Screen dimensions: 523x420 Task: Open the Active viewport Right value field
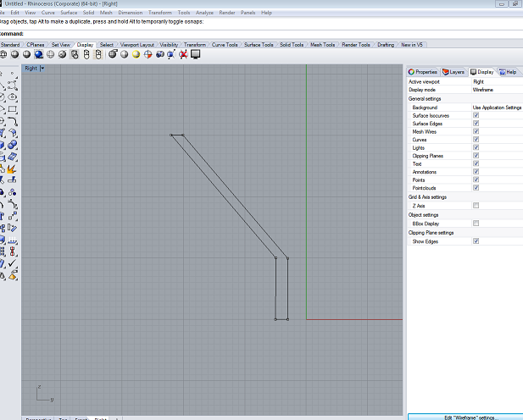pyautogui.click(x=497, y=81)
